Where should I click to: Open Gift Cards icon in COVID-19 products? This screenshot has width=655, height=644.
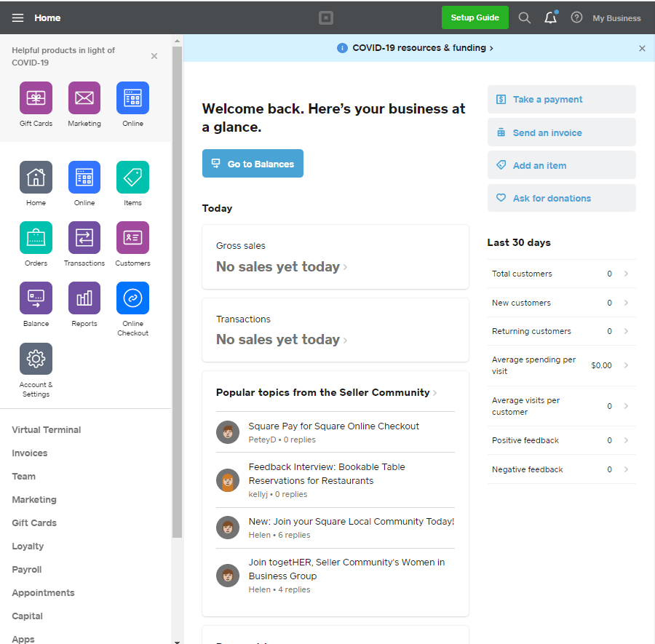(36, 98)
